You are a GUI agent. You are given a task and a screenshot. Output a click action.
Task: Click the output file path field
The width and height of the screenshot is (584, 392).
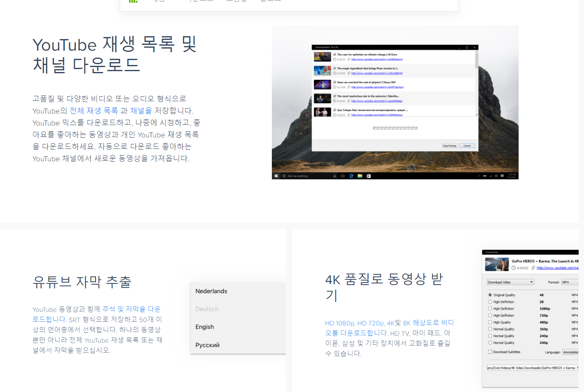533,368
